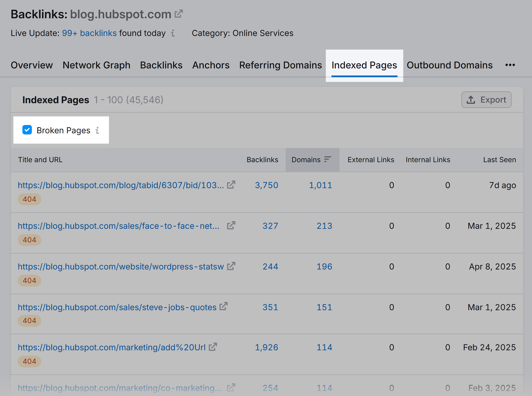The height and width of the screenshot is (396, 532).
Task: Open the marketing/add%20Url URL link
Action: pos(112,347)
